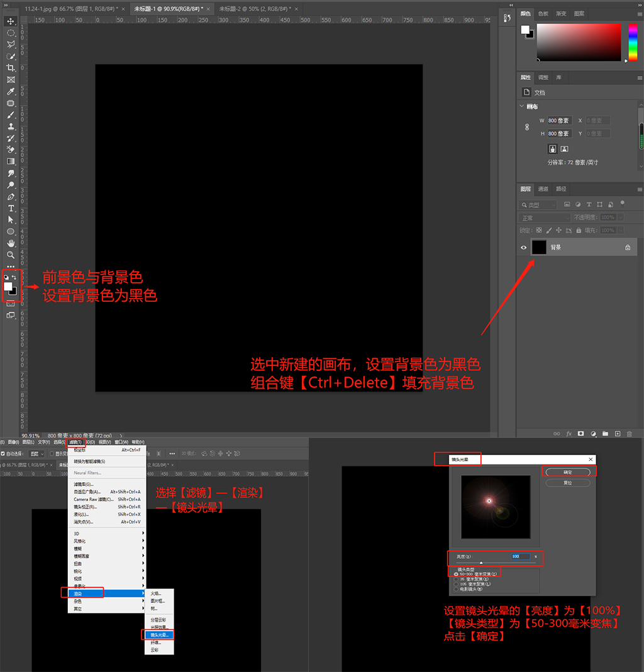The image size is (644, 672).
Task: Open the 不透明度 opacity dropdown arrow
Action: click(x=621, y=218)
